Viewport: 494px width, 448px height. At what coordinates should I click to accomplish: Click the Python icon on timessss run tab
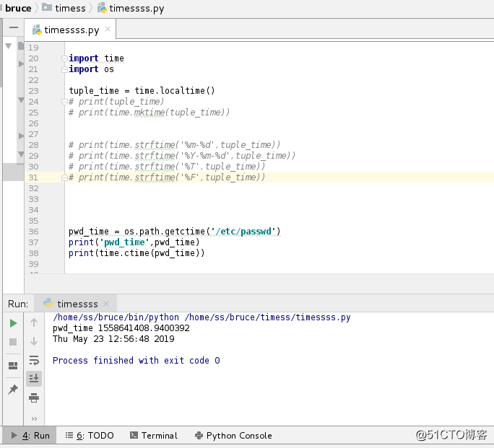(48, 303)
